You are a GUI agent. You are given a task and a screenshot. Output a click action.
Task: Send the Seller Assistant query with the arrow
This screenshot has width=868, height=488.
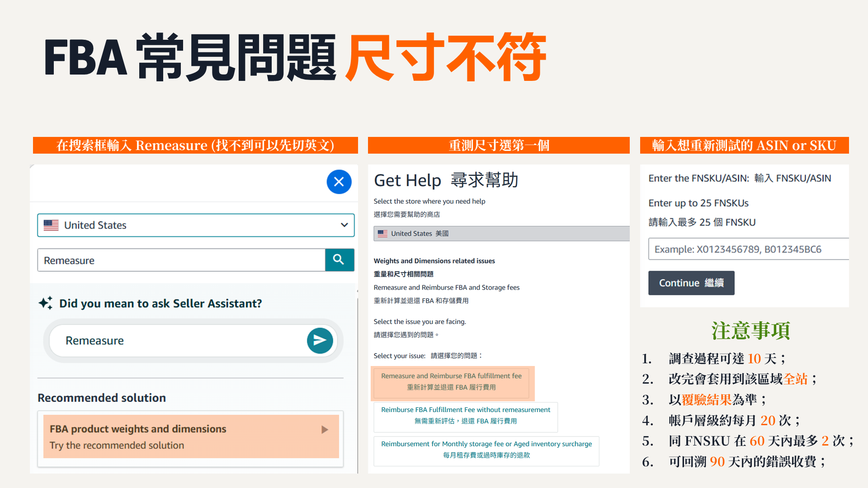[320, 341]
